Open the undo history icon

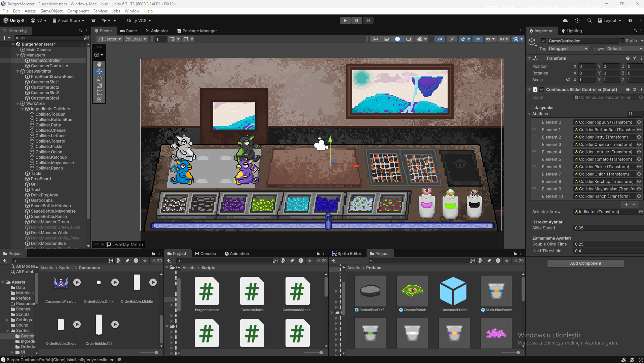[x=577, y=21]
